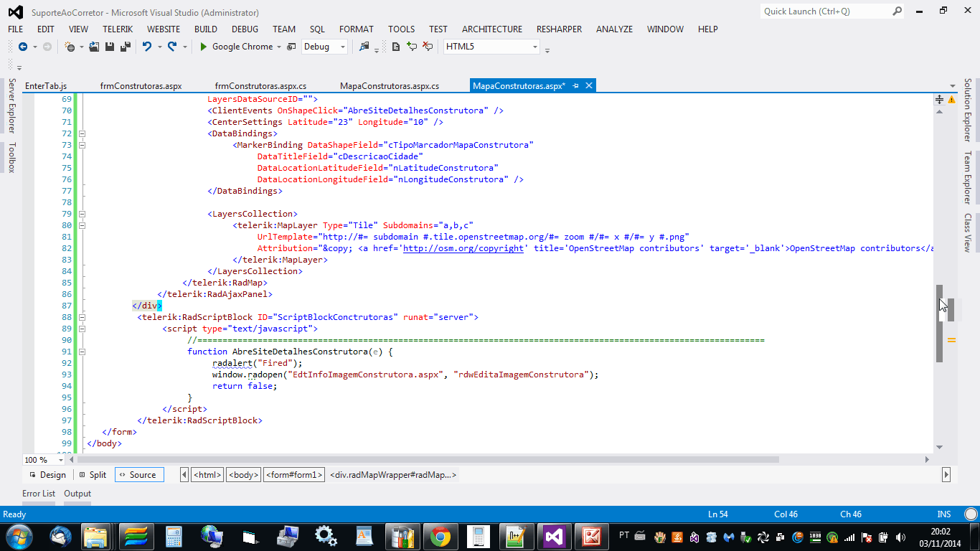Pin the MapaConstrutoras.aspx tab
Viewport: 980px width, 551px height.
click(576, 86)
